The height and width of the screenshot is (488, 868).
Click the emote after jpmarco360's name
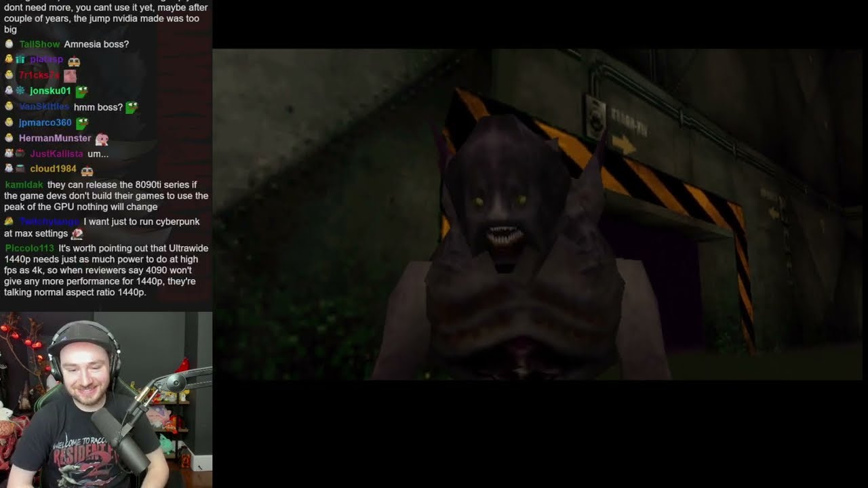82,123
